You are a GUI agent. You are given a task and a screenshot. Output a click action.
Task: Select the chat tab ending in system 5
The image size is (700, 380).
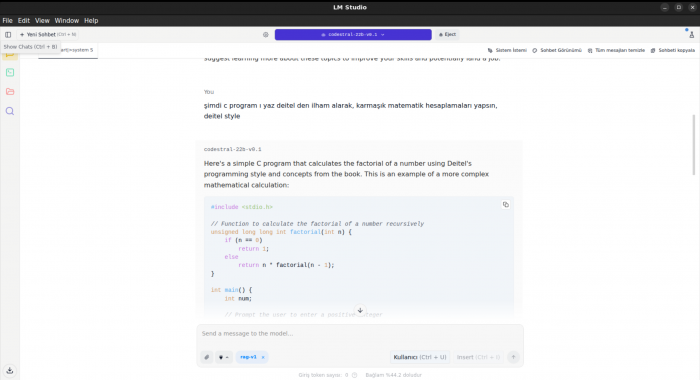pos(68,50)
